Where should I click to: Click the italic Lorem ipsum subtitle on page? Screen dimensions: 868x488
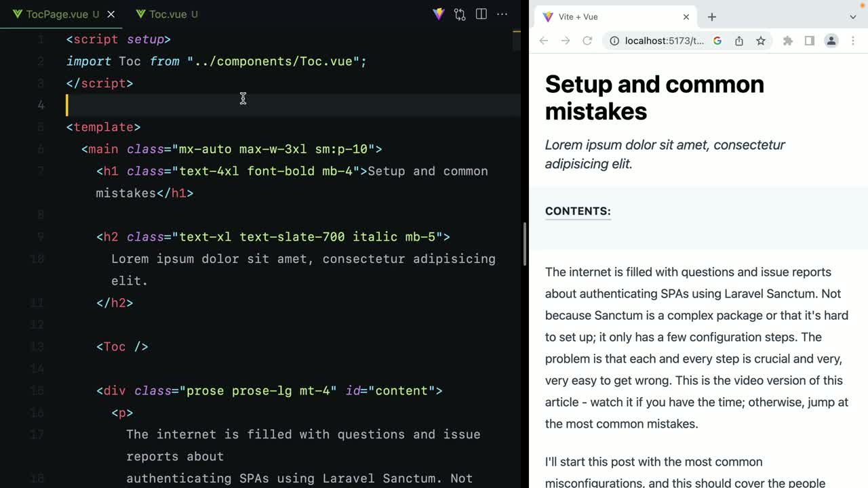(665, 154)
